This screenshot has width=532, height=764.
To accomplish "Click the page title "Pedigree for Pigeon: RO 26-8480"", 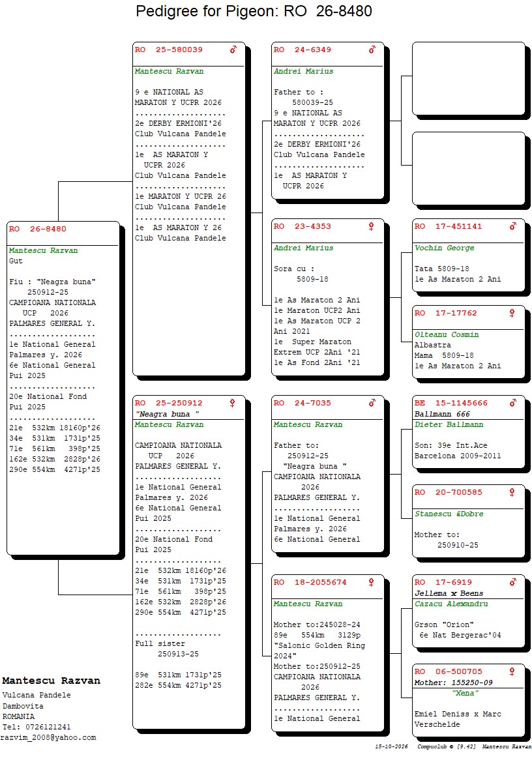I will (254, 10).
